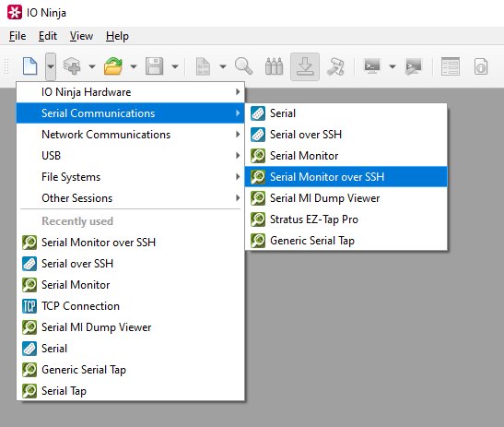Open recent Serial Monitor session
Image resolution: width=504 pixels, height=427 pixels.
coord(131,285)
